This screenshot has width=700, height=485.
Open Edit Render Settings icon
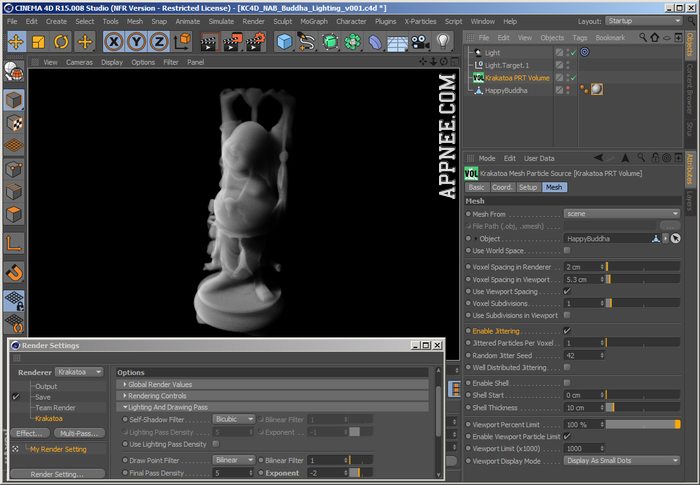click(256, 42)
